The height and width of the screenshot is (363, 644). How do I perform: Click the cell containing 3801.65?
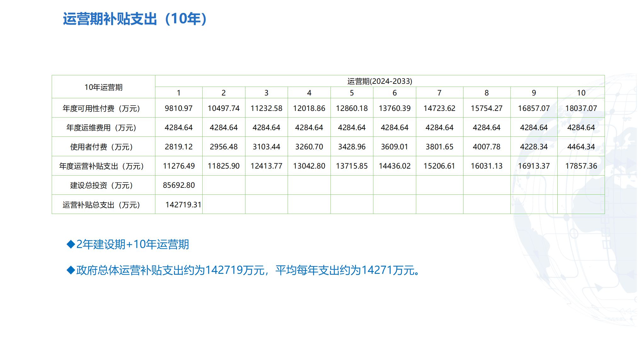[x=439, y=147]
